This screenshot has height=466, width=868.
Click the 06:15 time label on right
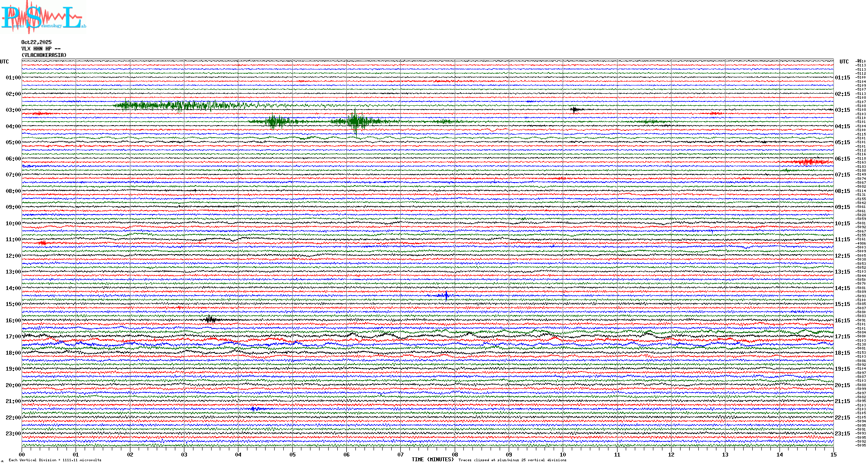coord(842,159)
